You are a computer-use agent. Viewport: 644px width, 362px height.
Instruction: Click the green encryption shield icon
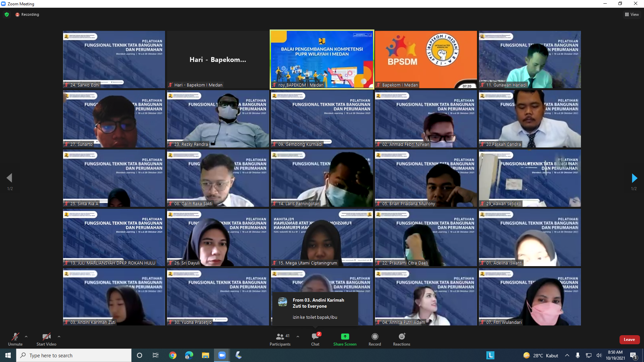click(x=7, y=14)
